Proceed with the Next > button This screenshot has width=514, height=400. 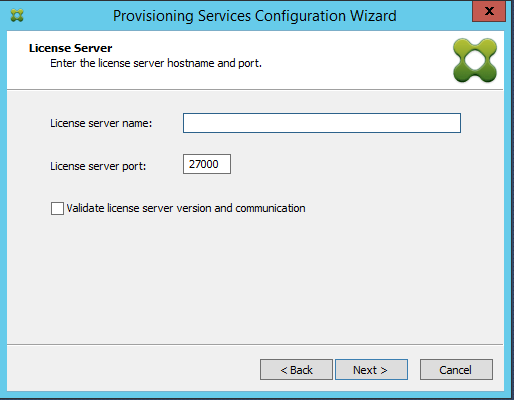click(371, 369)
